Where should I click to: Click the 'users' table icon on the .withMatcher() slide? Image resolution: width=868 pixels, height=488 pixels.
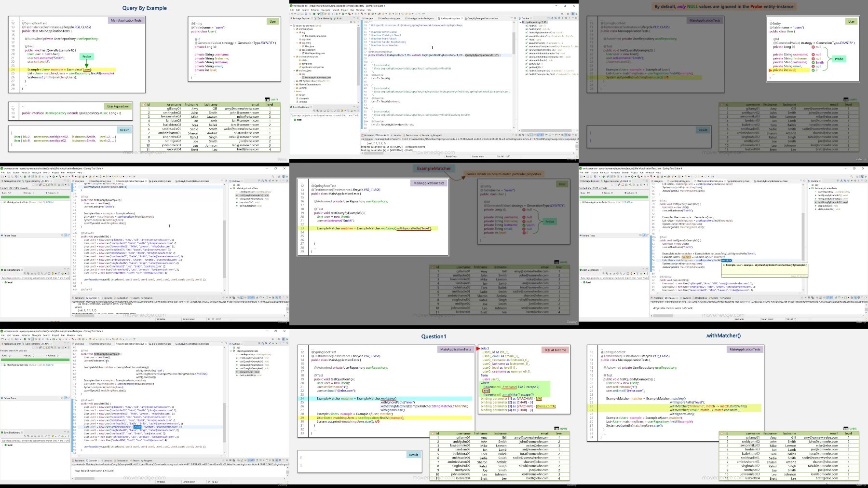click(846, 428)
